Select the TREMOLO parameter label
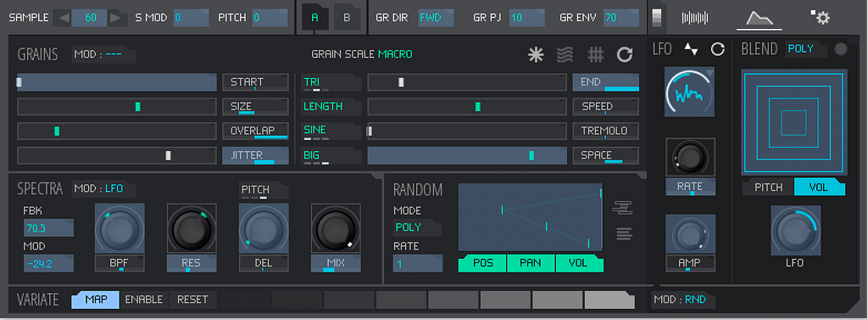The image size is (868, 320). [605, 132]
